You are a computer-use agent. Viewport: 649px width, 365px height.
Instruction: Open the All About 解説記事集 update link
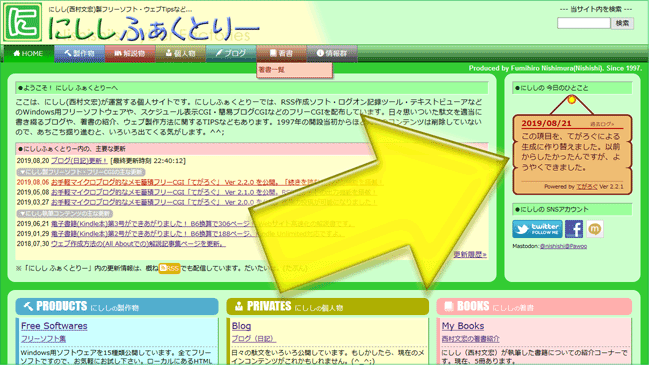[x=138, y=244]
